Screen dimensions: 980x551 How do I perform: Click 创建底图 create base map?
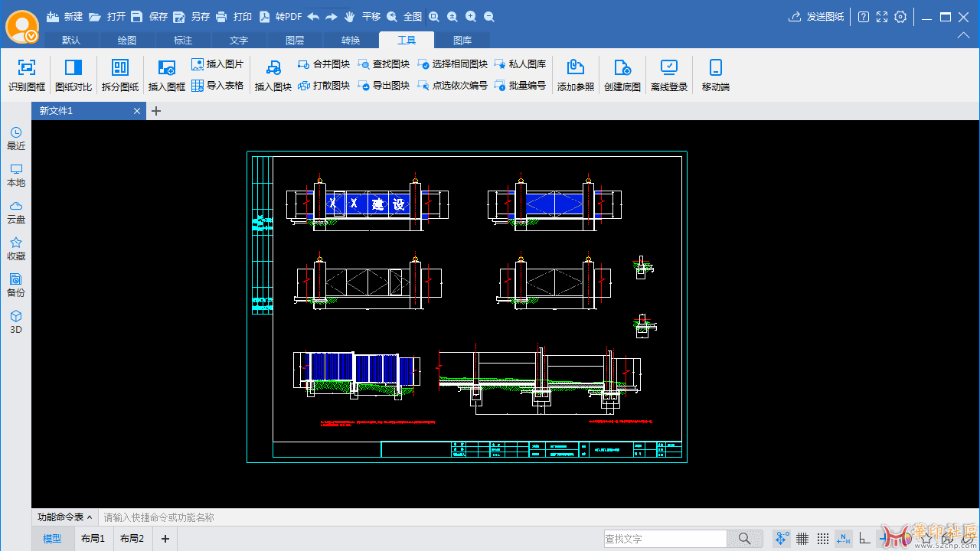[622, 75]
